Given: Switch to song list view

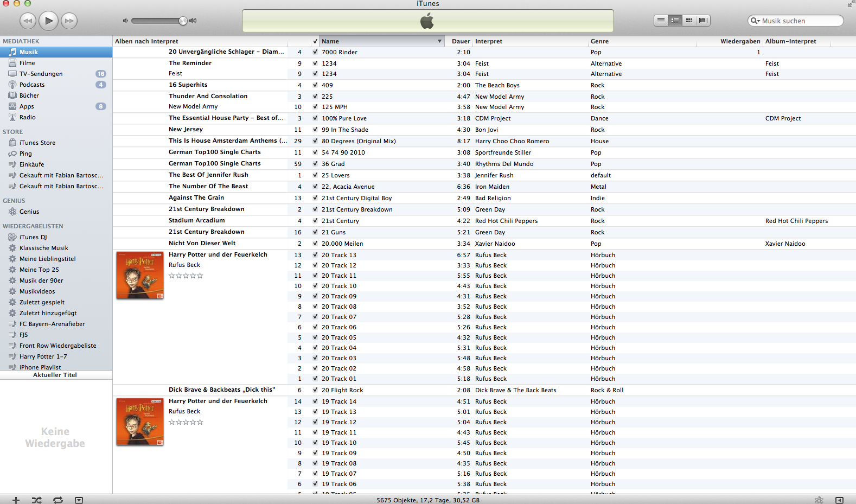Looking at the screenshot, I should [x=661, y=21].
